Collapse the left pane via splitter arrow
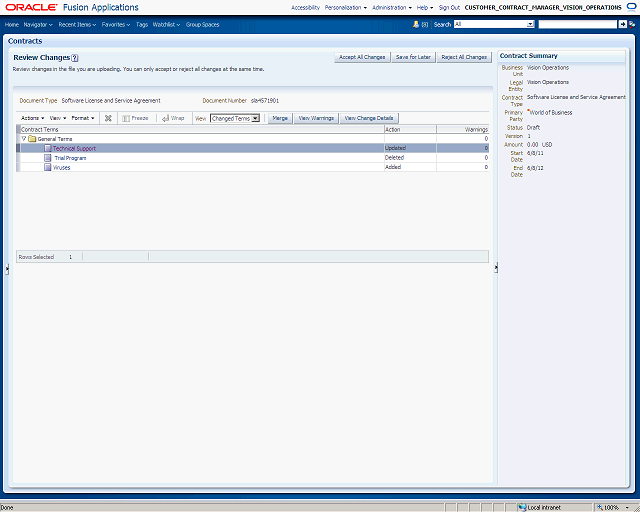The image size is (640, 512). [x=7, y=269]
